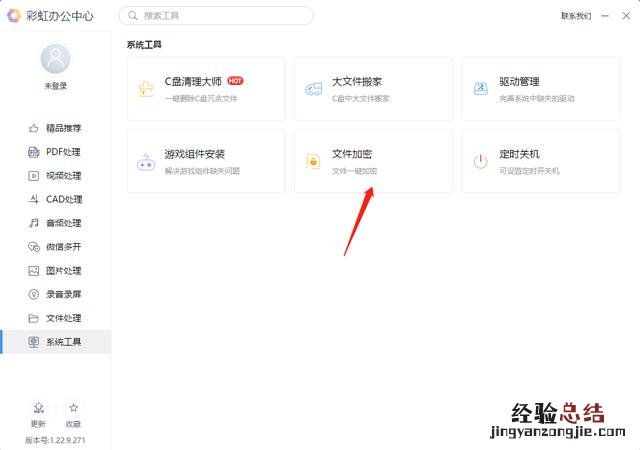
Task: Open 文件处理 category
Action: [56, 318]
